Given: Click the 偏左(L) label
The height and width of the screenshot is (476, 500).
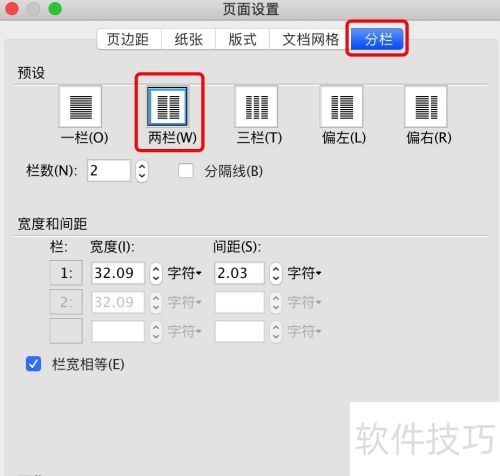Looking at the screenshot, I should (344, 138).
